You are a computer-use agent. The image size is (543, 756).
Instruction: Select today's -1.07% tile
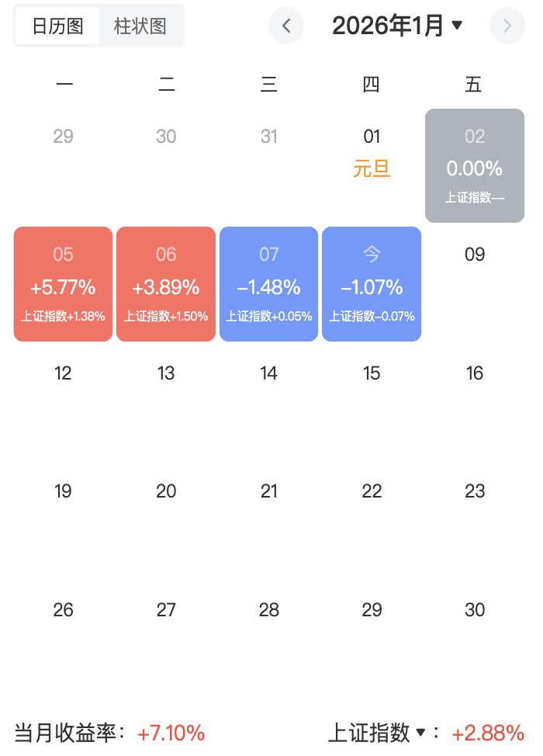click(x=372, y=284)
